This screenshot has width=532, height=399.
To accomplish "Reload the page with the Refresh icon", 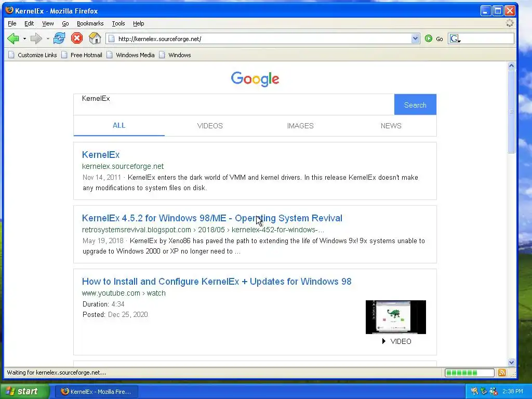I will 59,38.
